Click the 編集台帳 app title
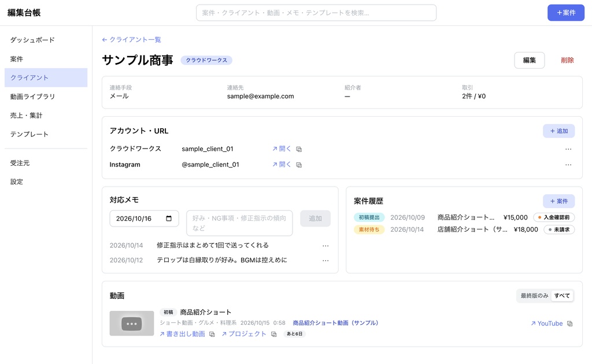This screenshot has height=364, width=592. 24,13
